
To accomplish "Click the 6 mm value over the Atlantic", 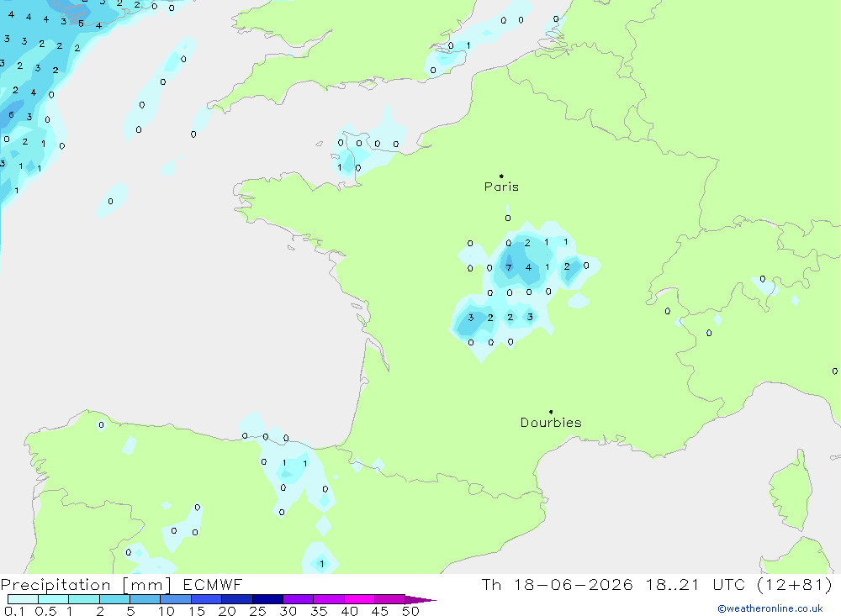I will 11,114.
